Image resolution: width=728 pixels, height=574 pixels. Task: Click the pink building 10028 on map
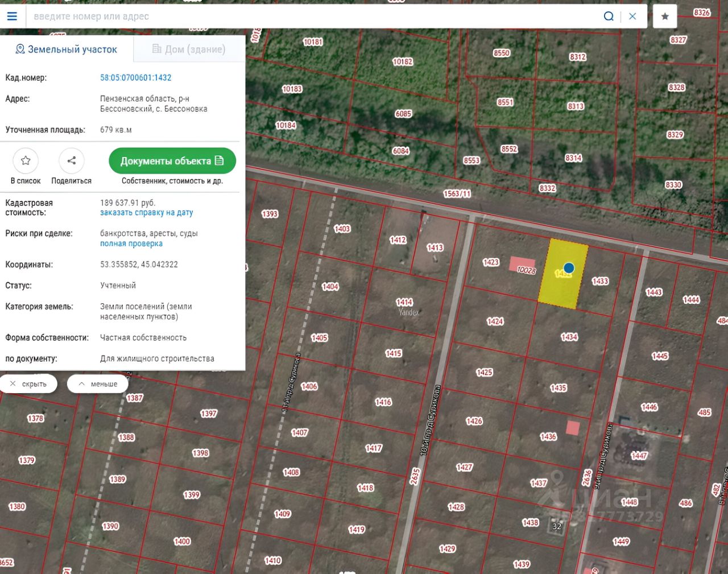click(x=522, y=265)
